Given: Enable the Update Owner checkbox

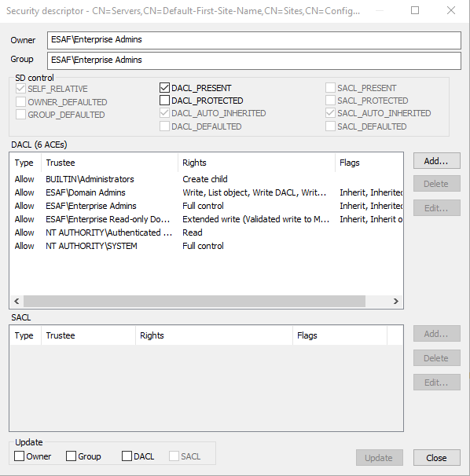Looking at the screenshot, I should 19,456.
